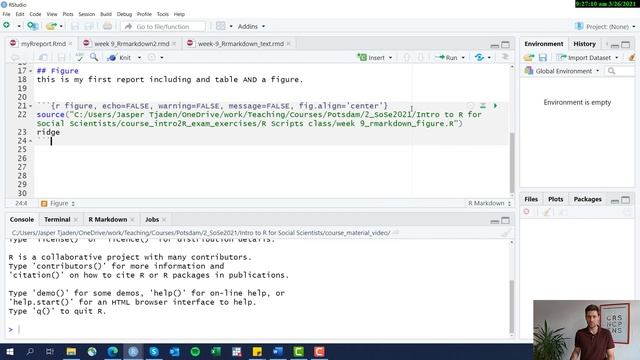Open the Figure section navigator in status bar
640x360 pixels.
point(58,203)
